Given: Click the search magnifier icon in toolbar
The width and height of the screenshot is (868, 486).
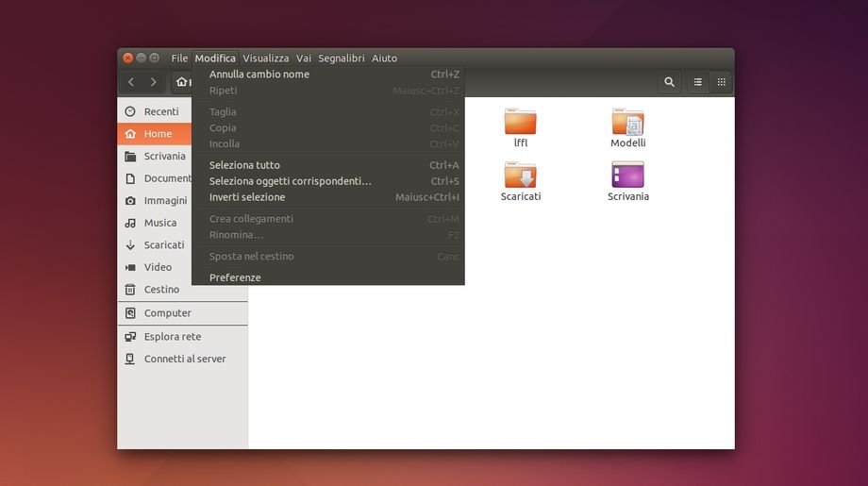Looking at the screenshot, I should click(x=669, y=82).
